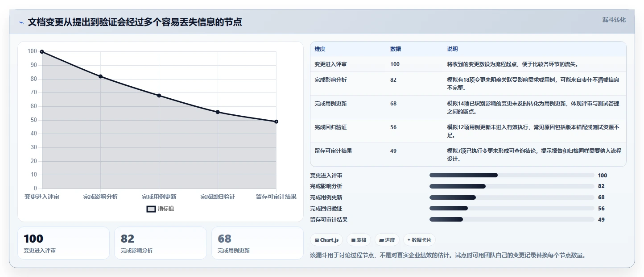This screenshot has width=644, height=277.
Task: Click the chart point at 变更进入评审 (100)
Action: 42,52
